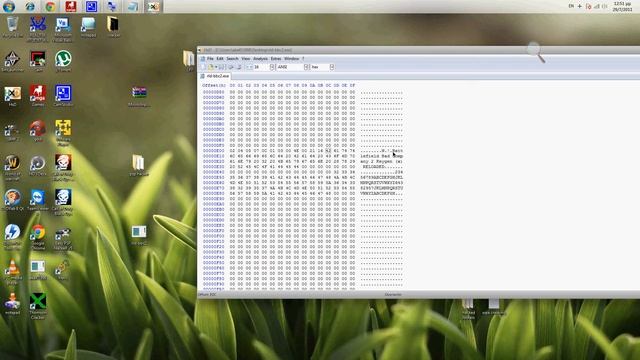
Task: Open the Microsoft Visual Basic desktop shortcut
Action: coord(62,29)
